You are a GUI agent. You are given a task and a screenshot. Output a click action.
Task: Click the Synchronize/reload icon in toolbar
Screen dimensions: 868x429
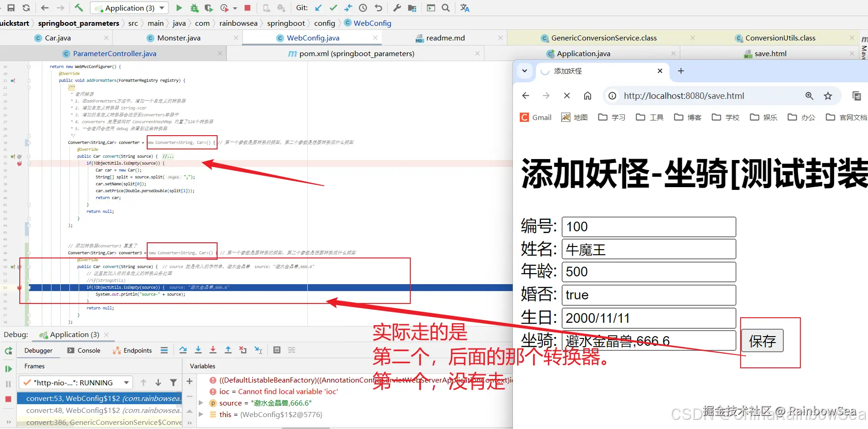26,8
